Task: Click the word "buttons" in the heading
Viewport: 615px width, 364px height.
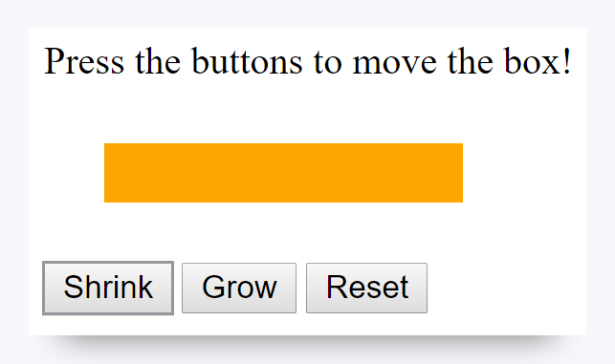Action: [247, 61]
